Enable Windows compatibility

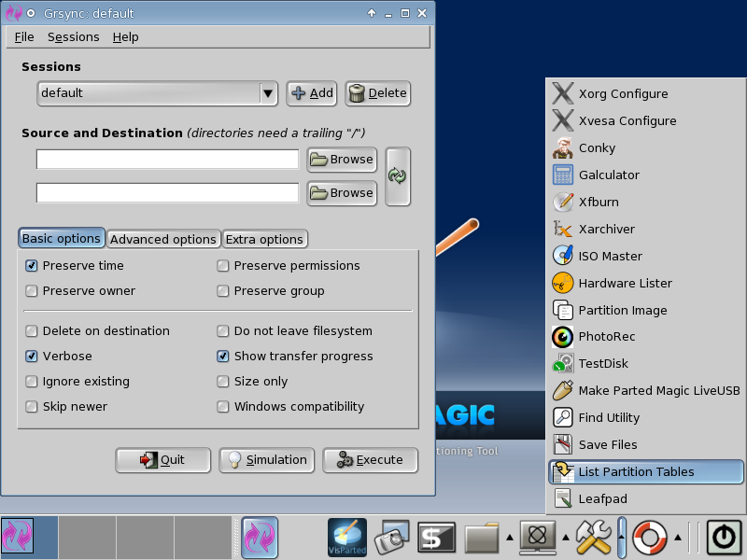point(222,407)
